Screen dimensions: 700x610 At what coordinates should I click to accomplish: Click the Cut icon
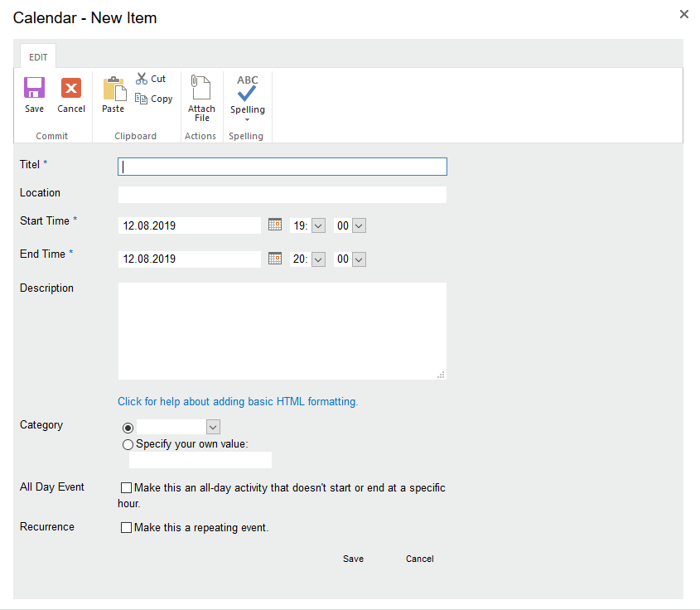click(151, 78)
